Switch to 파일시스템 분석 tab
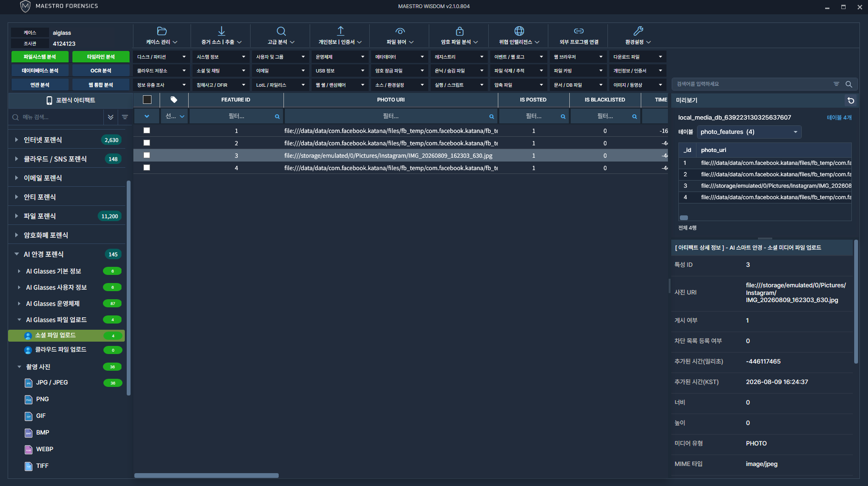 (40, 57)
